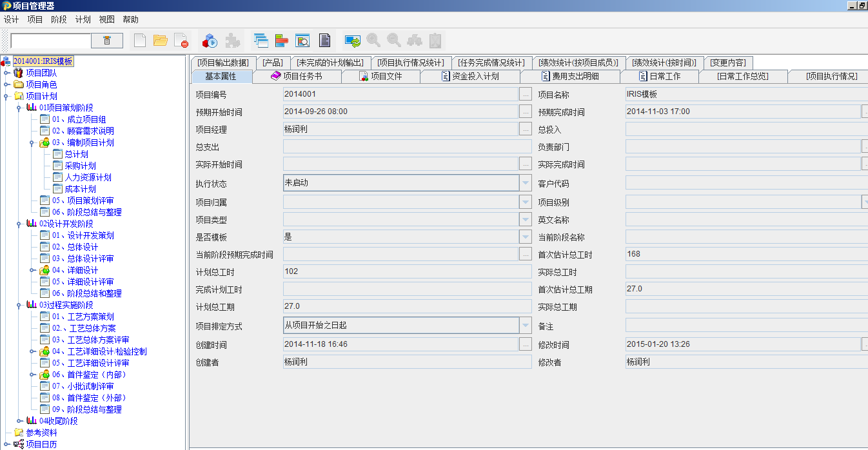
Task: Click the person-folder icon of 03、编制项目计划
Action: tap(44, 142)
